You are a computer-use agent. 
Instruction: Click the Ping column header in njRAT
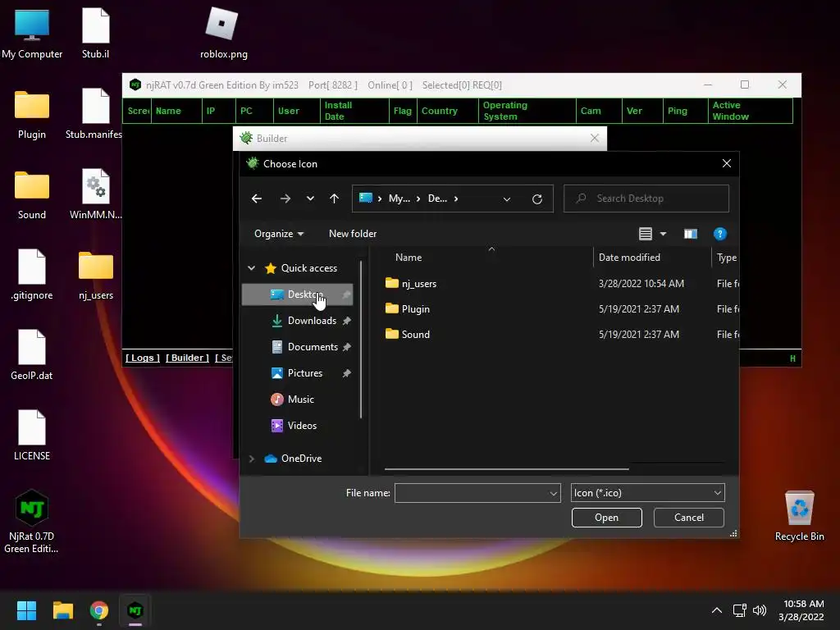(685, 111)
